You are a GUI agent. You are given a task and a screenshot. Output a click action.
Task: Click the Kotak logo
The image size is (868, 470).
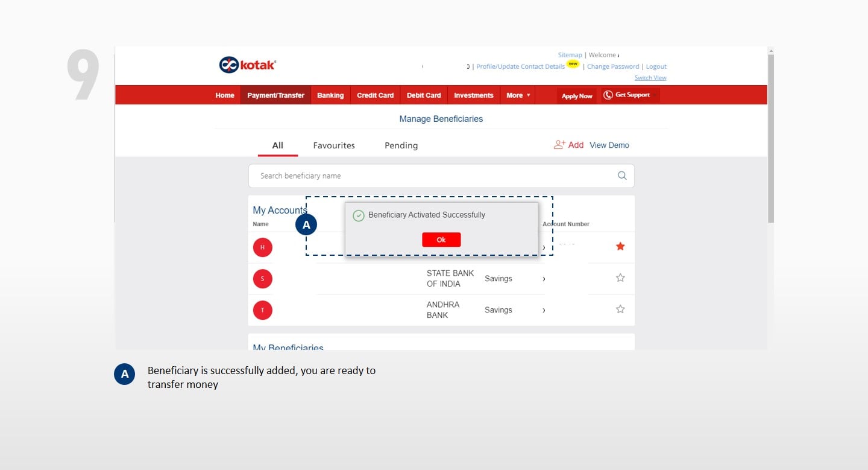coord(247,65)
